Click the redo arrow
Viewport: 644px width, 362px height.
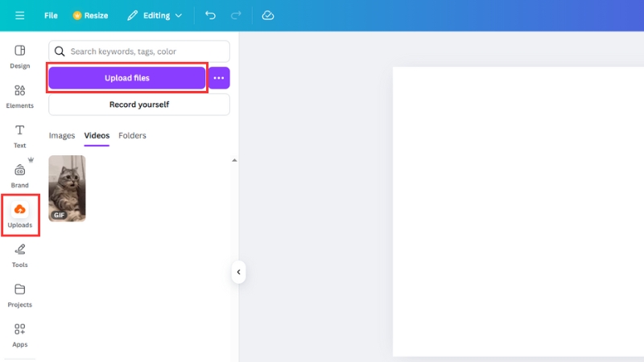tap(236, 15)
